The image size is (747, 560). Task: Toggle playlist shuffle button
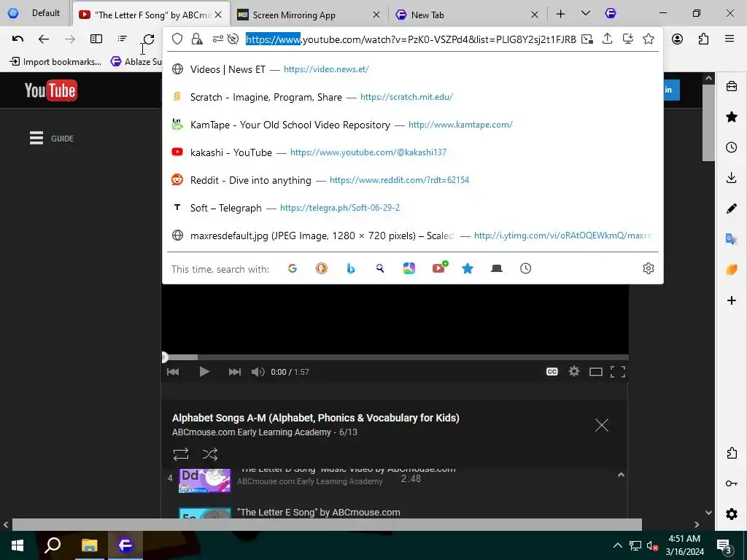click(209, 454)
